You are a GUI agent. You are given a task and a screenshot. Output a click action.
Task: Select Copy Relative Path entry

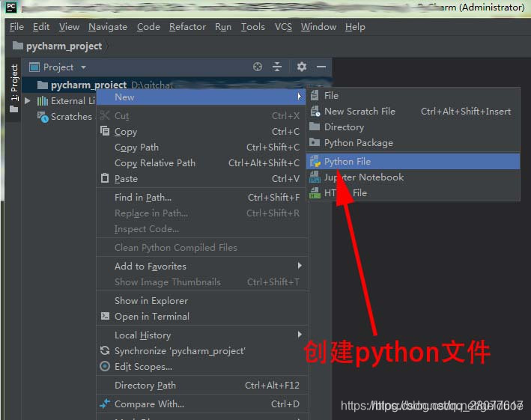pyautogui.click(x=202, y=162)
